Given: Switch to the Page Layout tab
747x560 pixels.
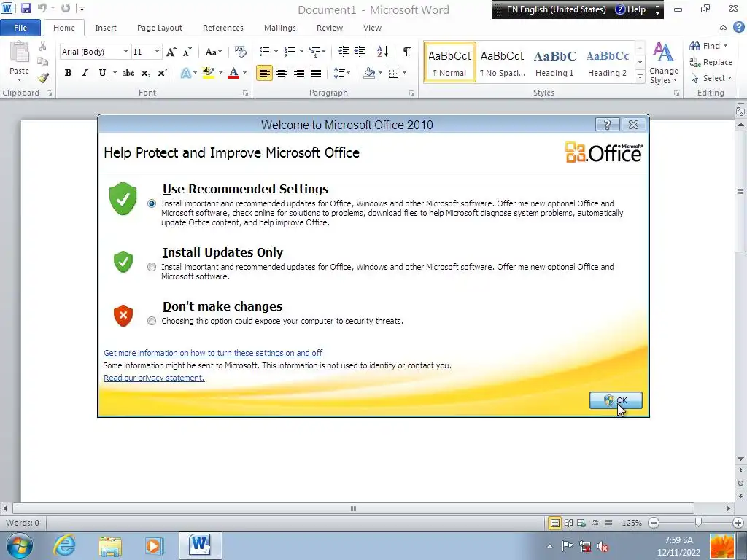Looking at the screenshot, I should coord(160,28).
